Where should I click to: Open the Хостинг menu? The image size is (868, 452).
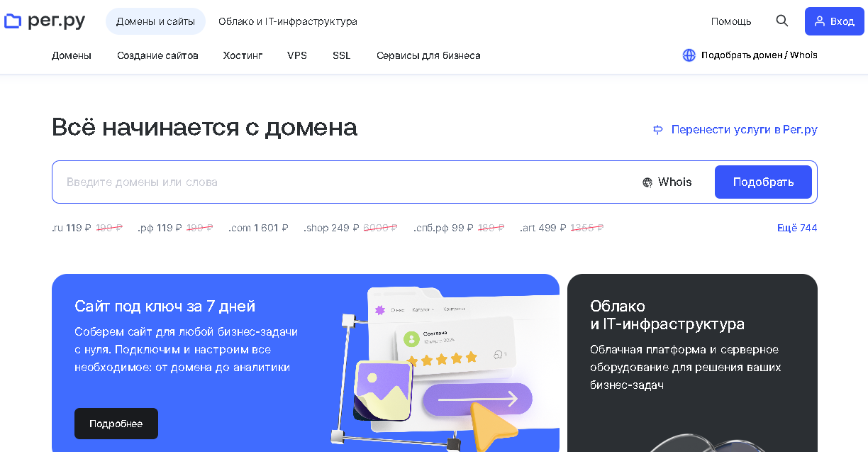[x=243, y=55]
